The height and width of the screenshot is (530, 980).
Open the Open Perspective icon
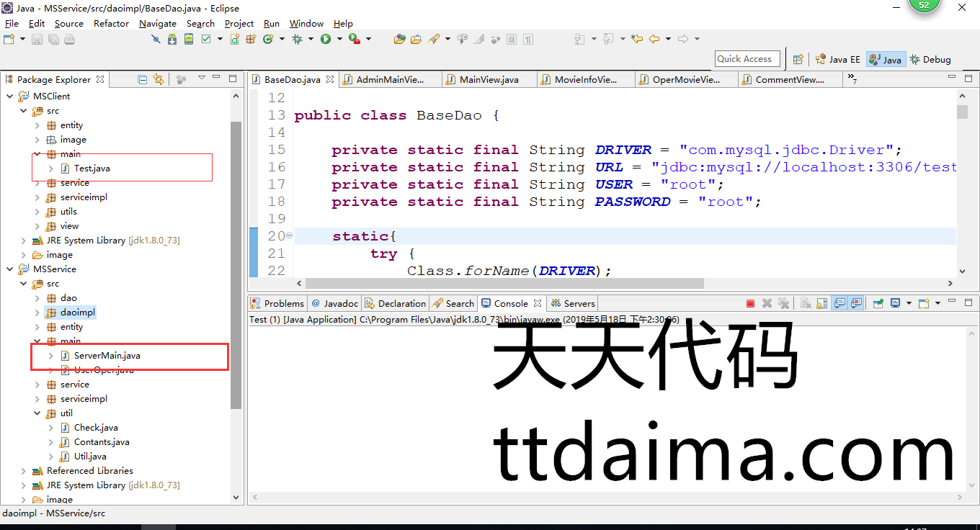pyautogui.click(x=798, y=59)
